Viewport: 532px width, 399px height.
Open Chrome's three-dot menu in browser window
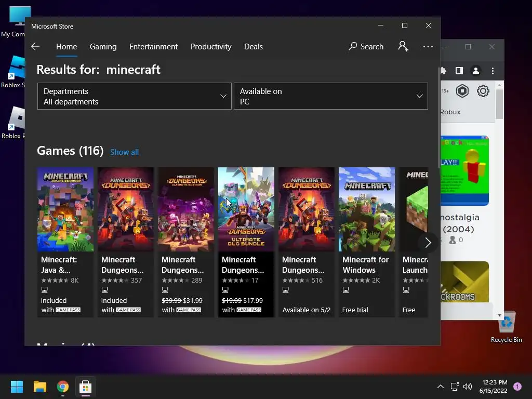pyautogui.click(x=493, y=71)
